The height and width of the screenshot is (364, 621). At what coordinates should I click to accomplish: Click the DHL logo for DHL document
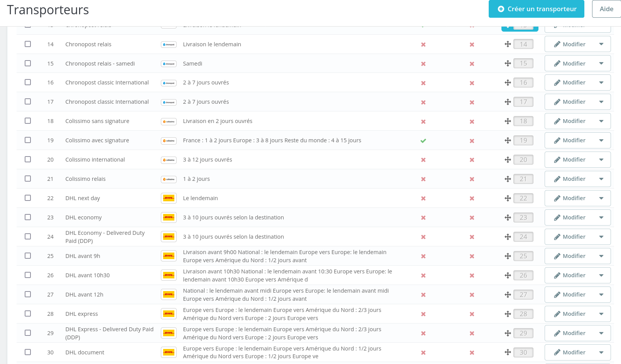[x=169, y=352]
